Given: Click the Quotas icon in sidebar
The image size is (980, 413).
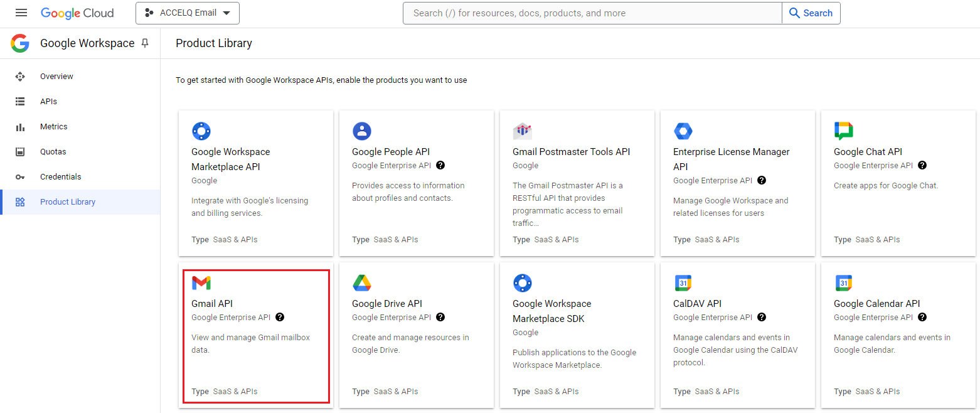Looking at the screenshot, I should (x=20, y=152).
